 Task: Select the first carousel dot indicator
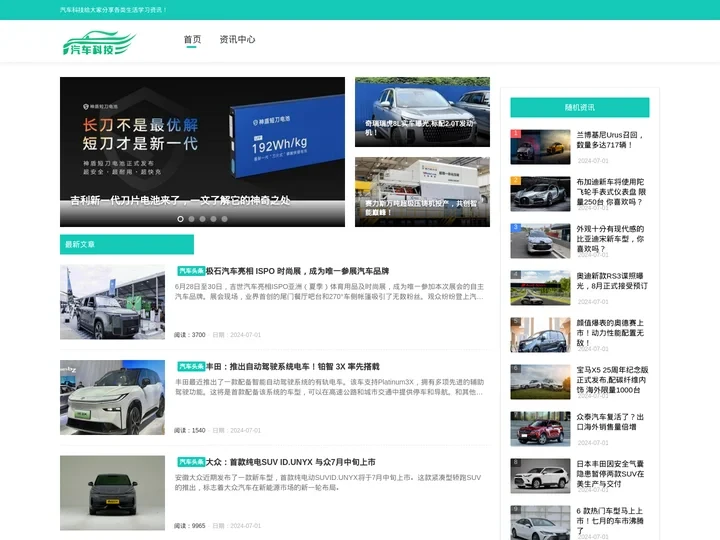(180, 219)
